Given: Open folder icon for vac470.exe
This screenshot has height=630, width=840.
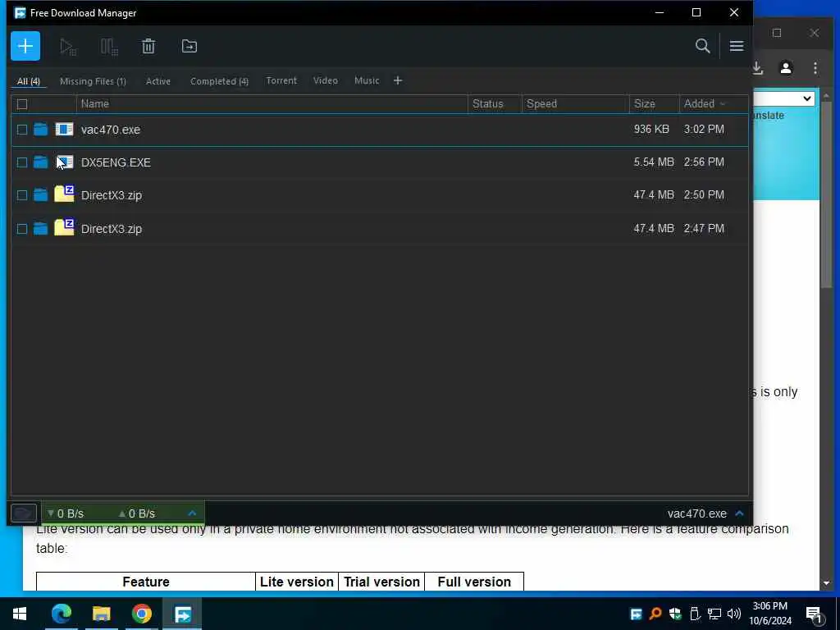Looking at the screenshot, I should tap(41, 129).
